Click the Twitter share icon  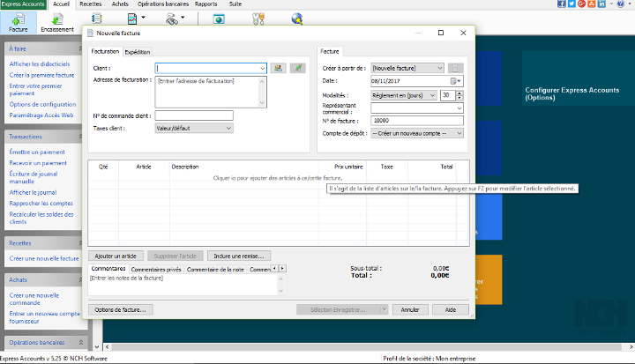571,4
